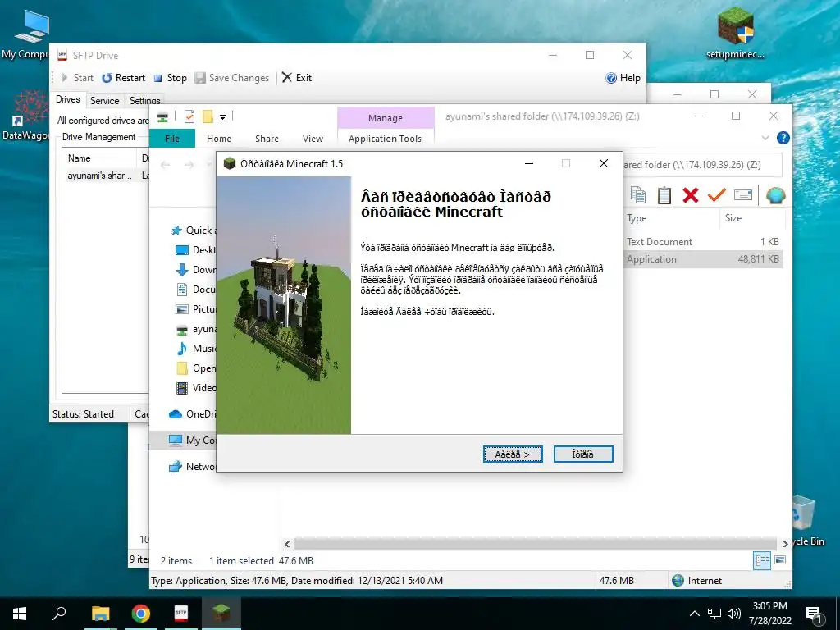Open the View ribbon tab
The height and width of the screenshot is (630, 840).
[x=313, y=138]
